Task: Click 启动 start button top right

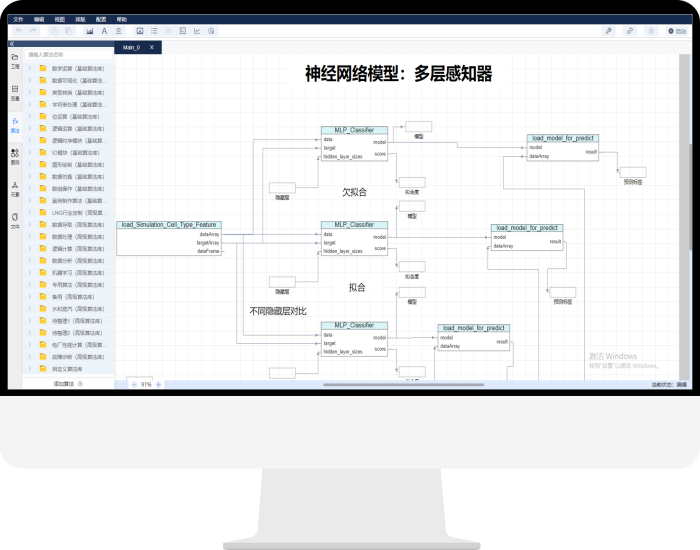Action: [677, 31]
